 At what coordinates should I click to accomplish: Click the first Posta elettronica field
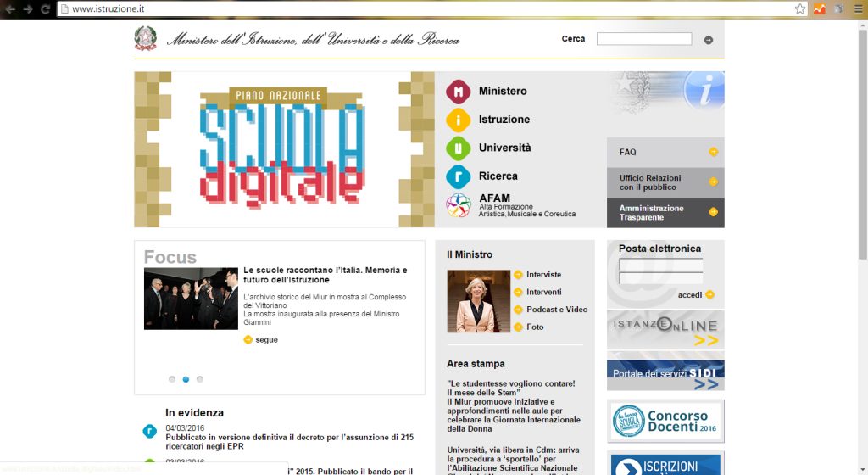click(x=661, y=265)
